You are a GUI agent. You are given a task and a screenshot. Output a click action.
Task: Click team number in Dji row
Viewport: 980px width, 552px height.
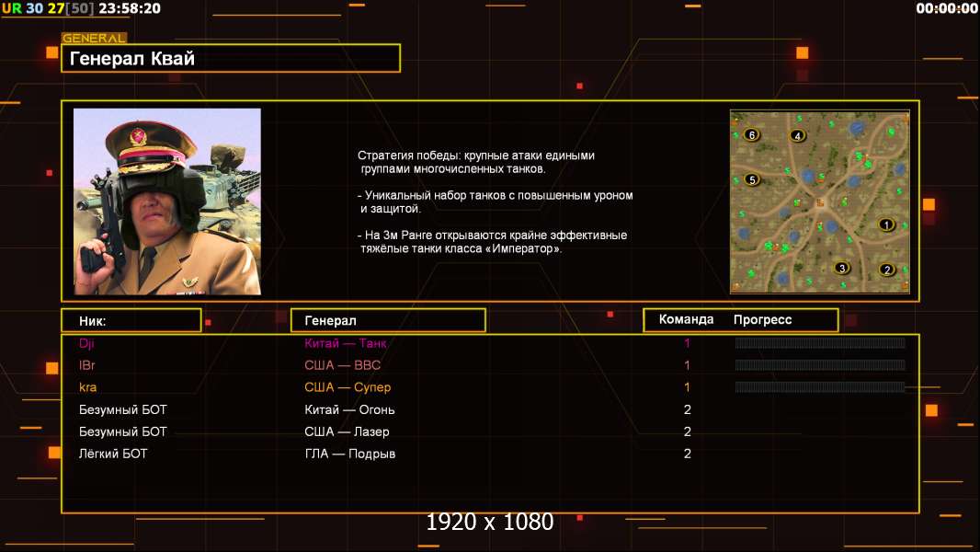pyautogui.click(x=687, y=343)
